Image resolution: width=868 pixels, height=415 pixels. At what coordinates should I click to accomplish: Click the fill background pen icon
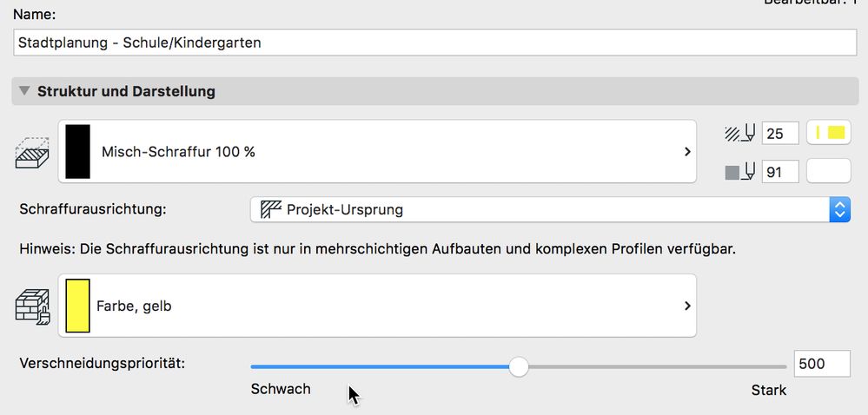(739, 173)
